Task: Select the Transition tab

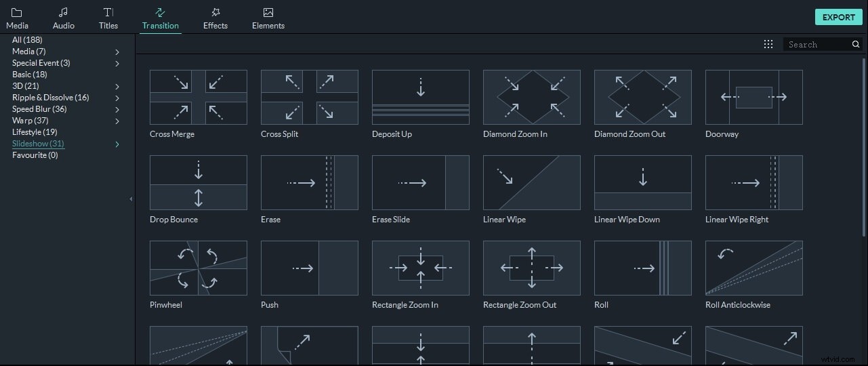Action: [x=161, y=18]
